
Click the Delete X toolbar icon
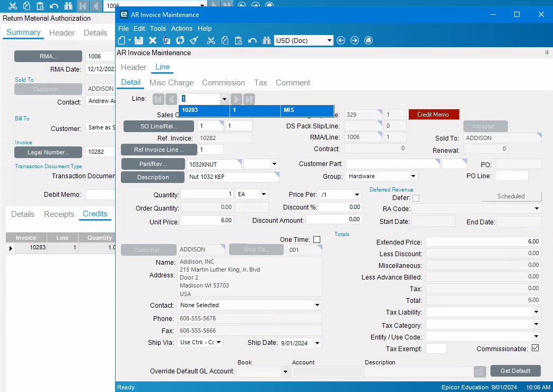[x=153, y=40]
